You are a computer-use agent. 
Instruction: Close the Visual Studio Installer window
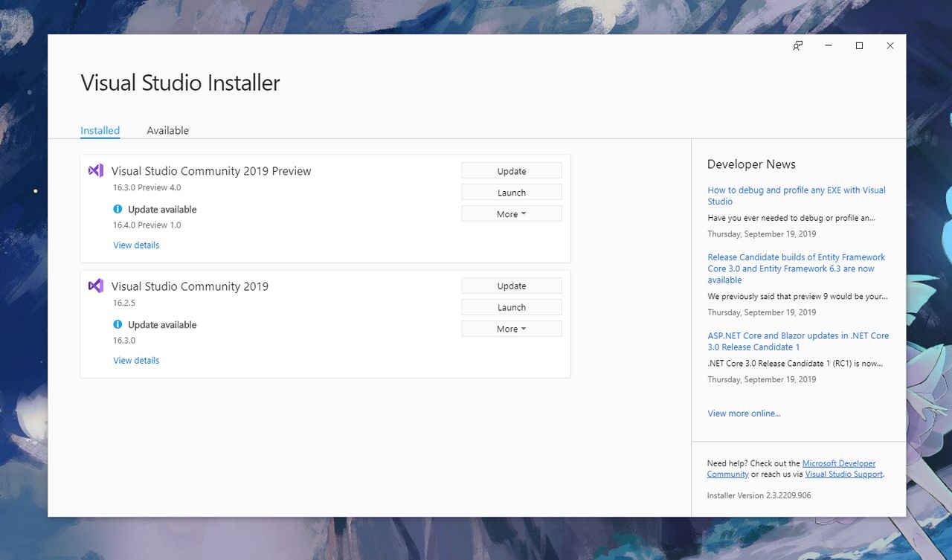coord(890,46)
